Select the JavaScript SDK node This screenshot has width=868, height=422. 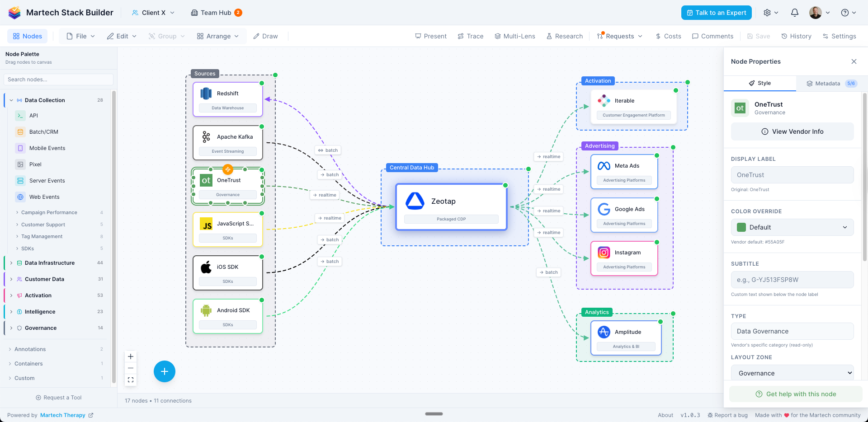tap(228, 230)
